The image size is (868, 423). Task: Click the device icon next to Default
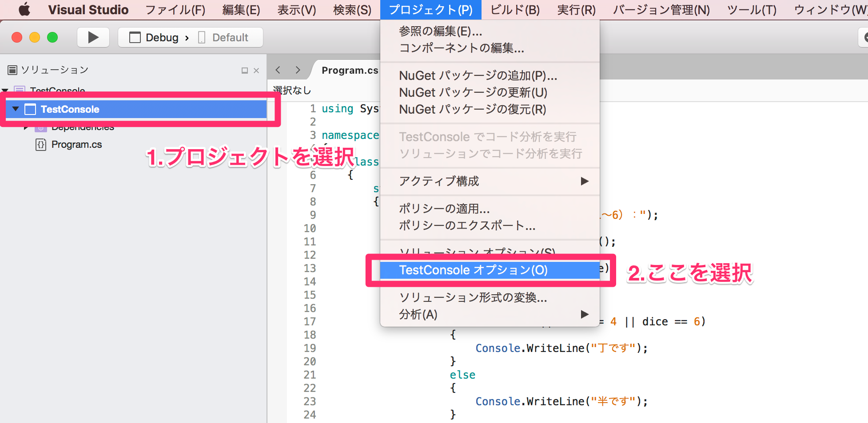click(x=201, y=37)
